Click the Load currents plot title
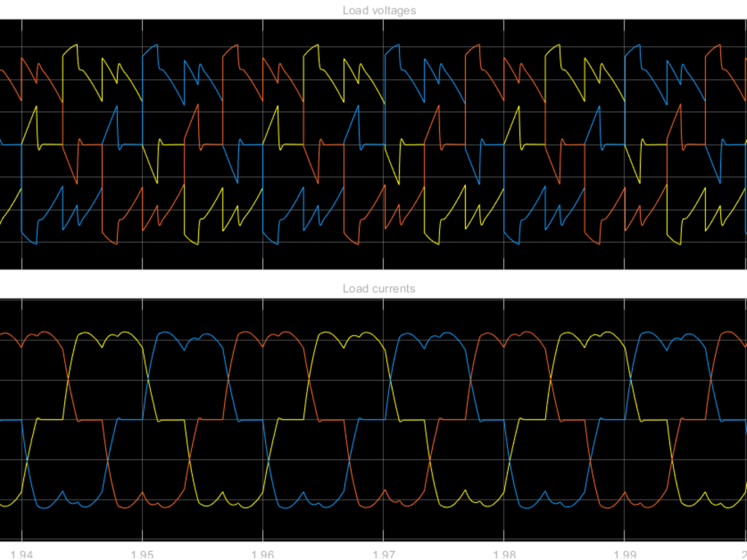This screenshot has width=747, height=560. (379, 288)
